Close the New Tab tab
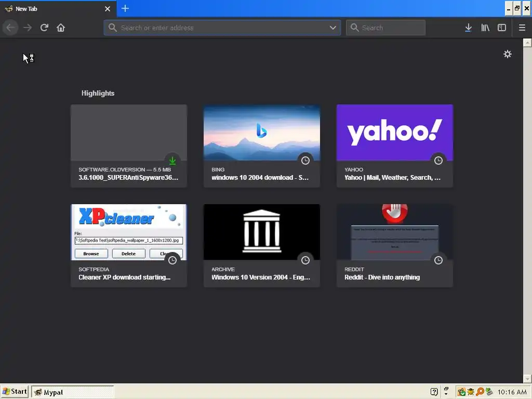Image resolution: width=532 pixels, height=399 pixels. (x=108, y=9)
